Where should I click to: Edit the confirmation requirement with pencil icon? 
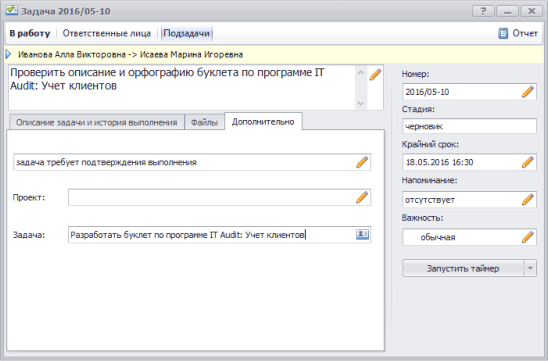[362, 162]
